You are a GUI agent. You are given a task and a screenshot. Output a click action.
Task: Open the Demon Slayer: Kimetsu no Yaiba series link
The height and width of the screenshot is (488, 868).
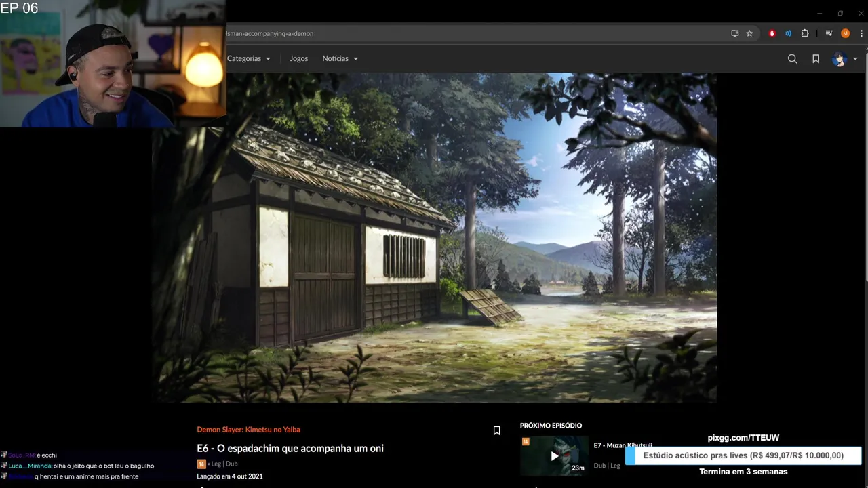(248, 430)
